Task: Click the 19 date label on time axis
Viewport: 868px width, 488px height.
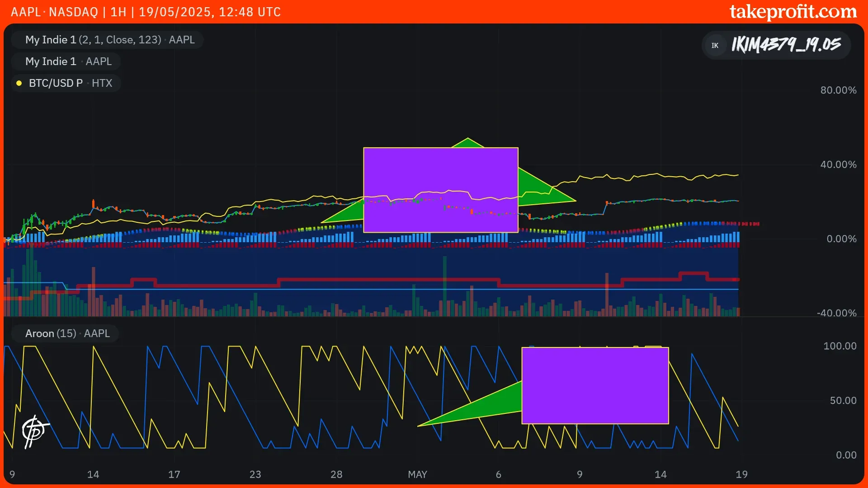Action: click(x=741, y=474)
